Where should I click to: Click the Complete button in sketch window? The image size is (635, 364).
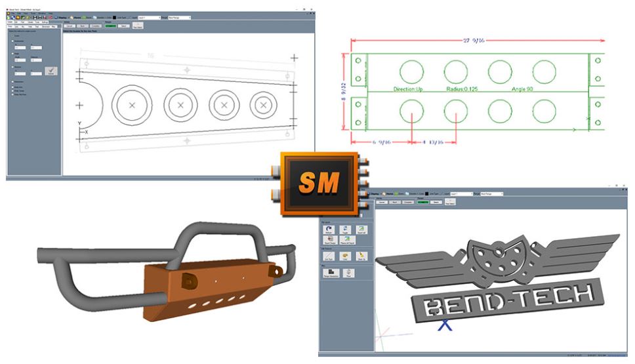coord(96,26)
